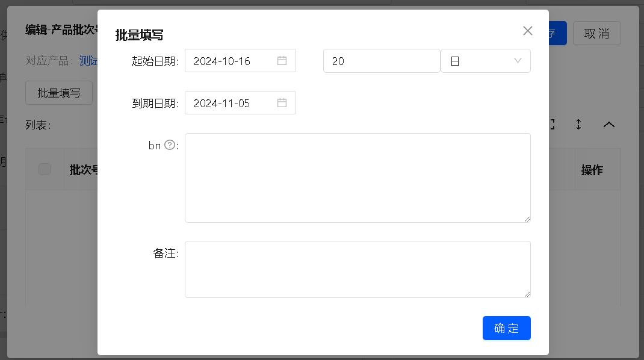This screenshot has width=644, height=360.
Task: Close the 批量填写 dialog with X
Action: coord(528,31)
